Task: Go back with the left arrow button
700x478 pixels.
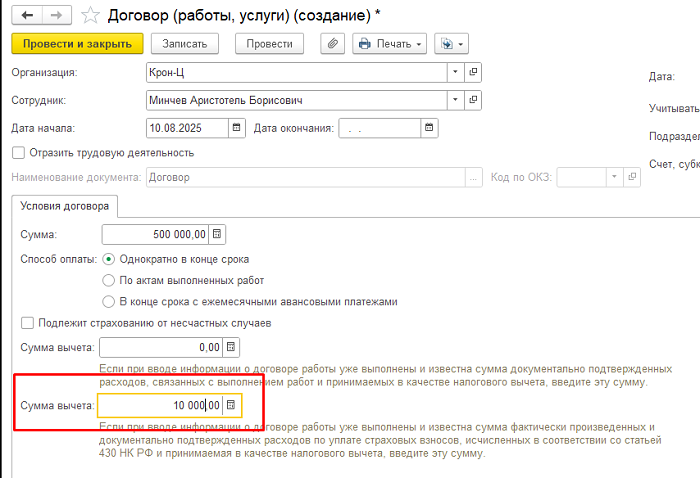Action: 27,16
